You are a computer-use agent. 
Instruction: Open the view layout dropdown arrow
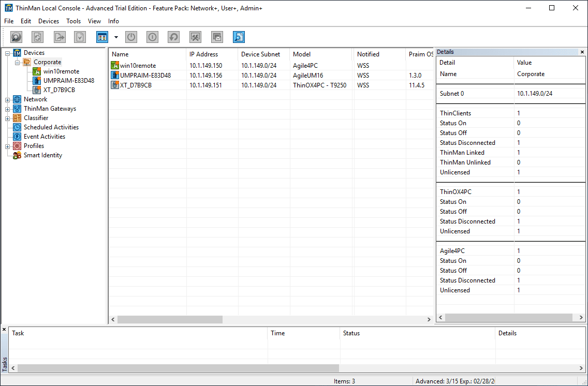click(116, 37)
